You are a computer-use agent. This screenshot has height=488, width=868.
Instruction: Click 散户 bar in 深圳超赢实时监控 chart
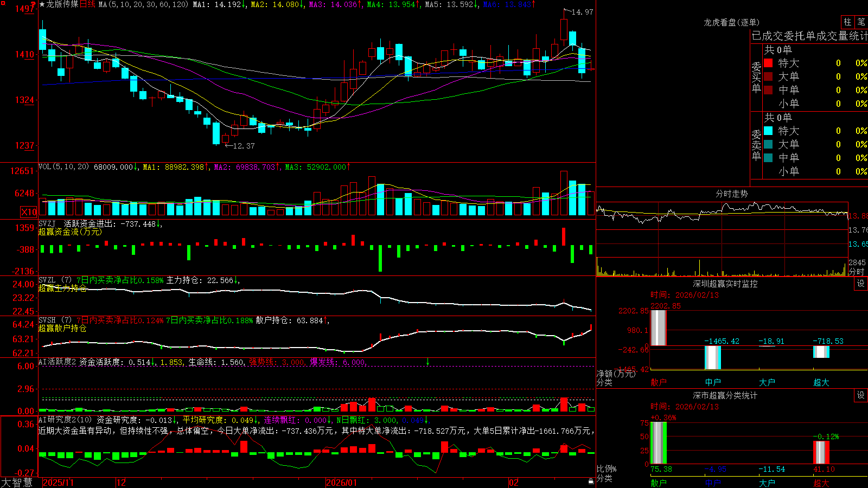pyautogui.click(x=659, y=328)
